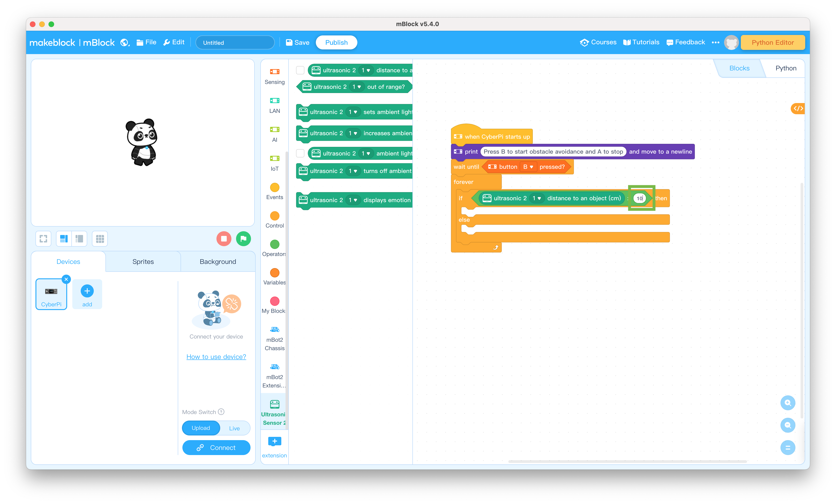This screenshot has height=504, width=836.
Task: Open port dropdown on sets ambient light block
Action: 353,112
